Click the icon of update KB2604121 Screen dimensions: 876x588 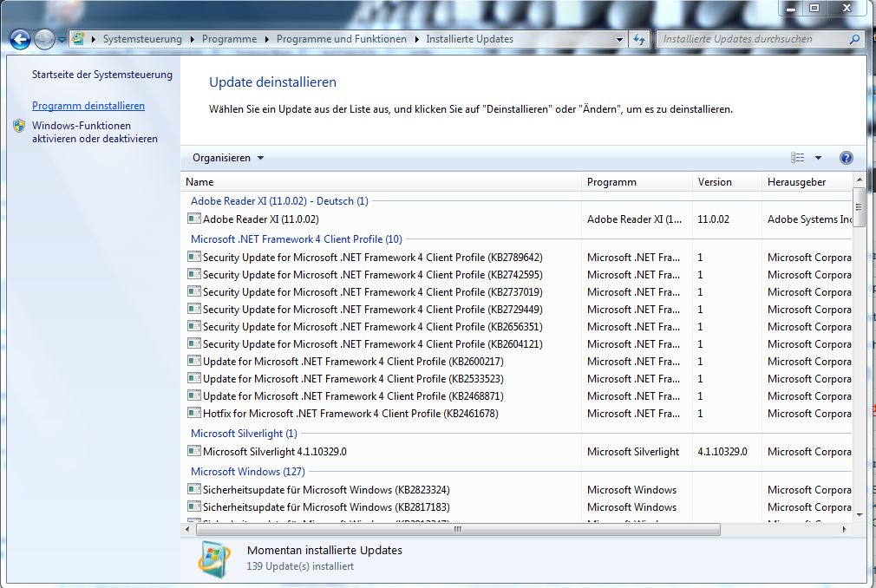[194, 343]
